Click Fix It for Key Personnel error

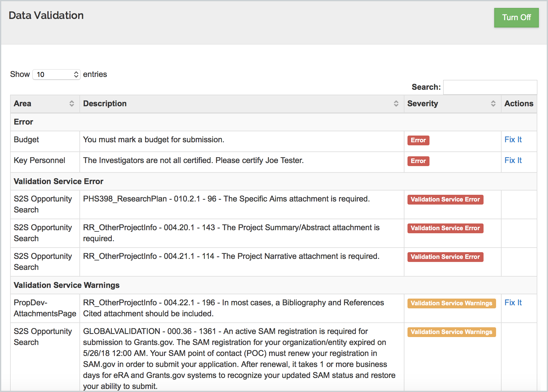[513, 160]
